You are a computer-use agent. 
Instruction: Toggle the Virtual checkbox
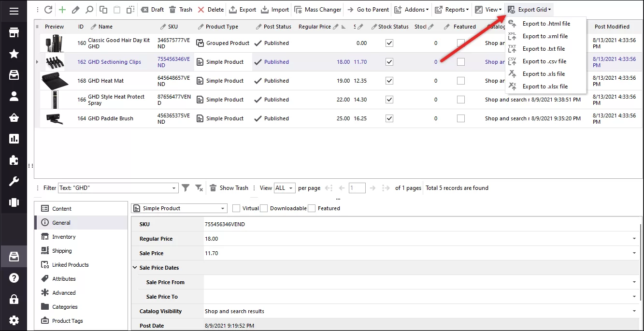click(x=236, y=208)
